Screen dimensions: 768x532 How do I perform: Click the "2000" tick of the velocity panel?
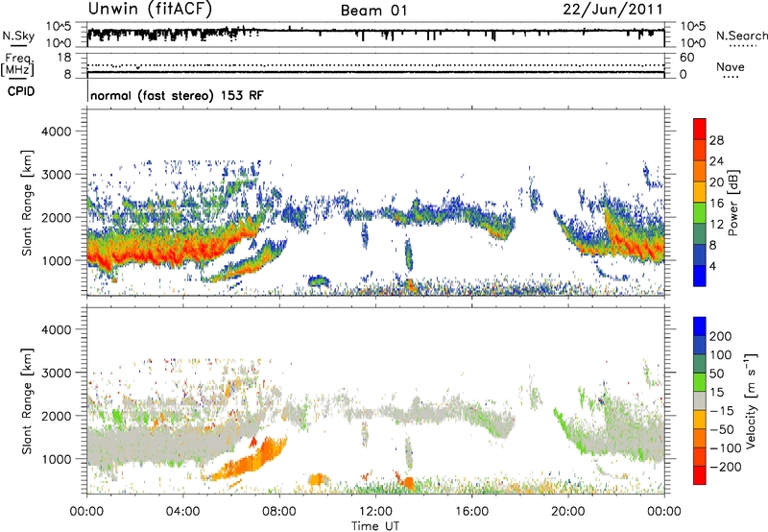pyautogui.click(x=56, y=416)
